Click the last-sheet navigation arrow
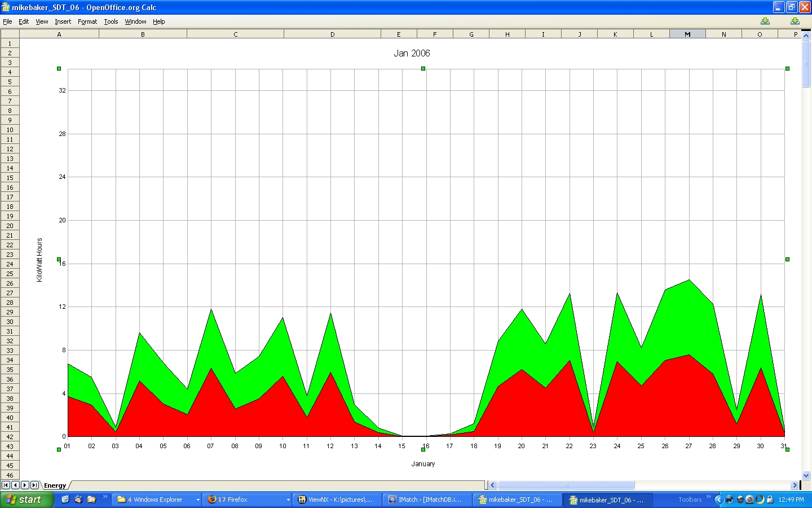The image size is (812, 508). click(34, 485)
